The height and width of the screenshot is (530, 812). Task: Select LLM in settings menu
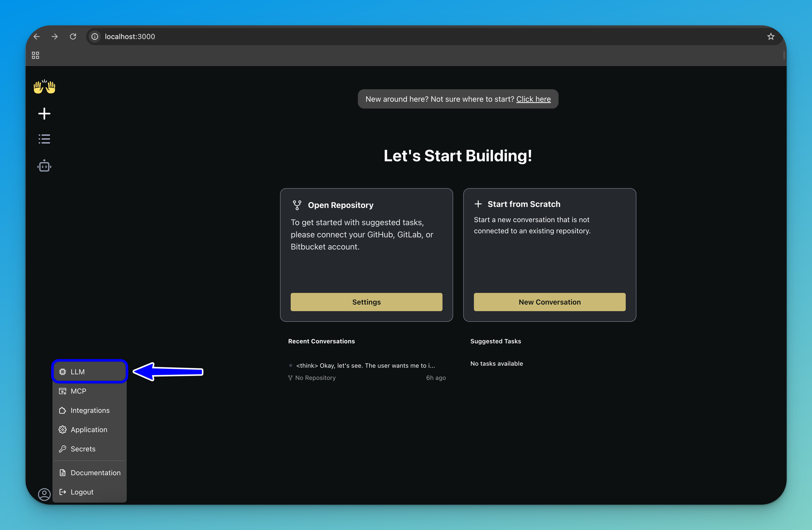(x=89, y=372)
